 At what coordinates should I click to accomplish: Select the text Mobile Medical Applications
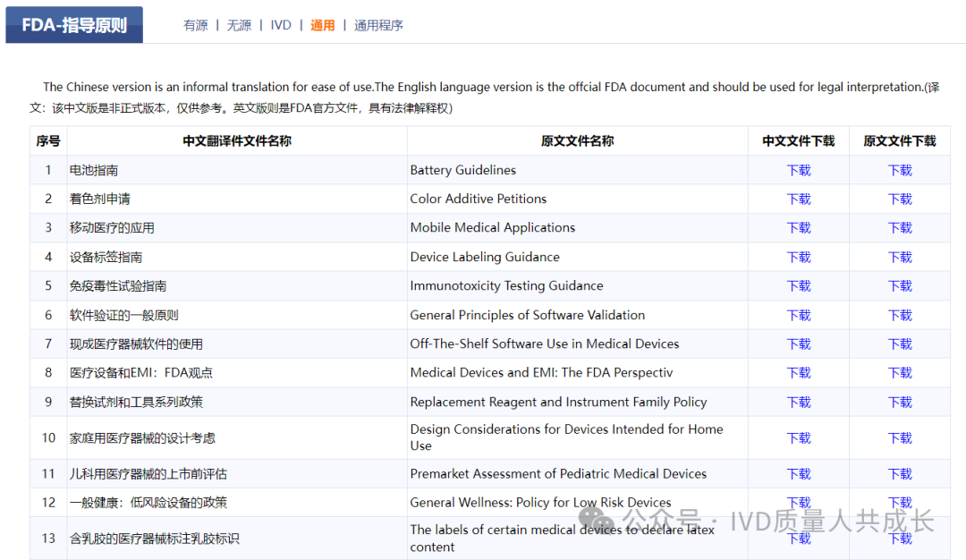point(493,228)
